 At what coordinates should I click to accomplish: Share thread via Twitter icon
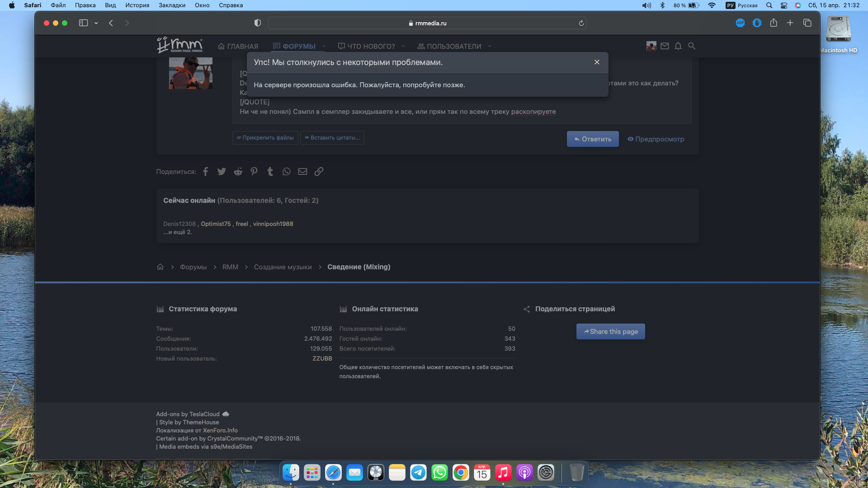(x=222, y=172)
